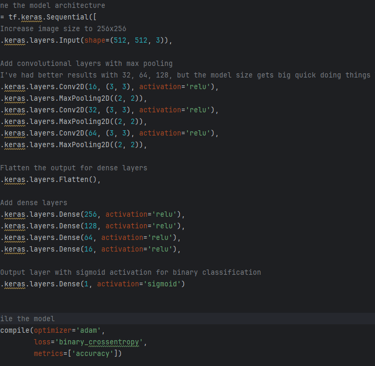This screenshot has width=375, height=366.
Task: Click the Flatten() layer line
Action: pyautogui.click(x=50, y=180)
